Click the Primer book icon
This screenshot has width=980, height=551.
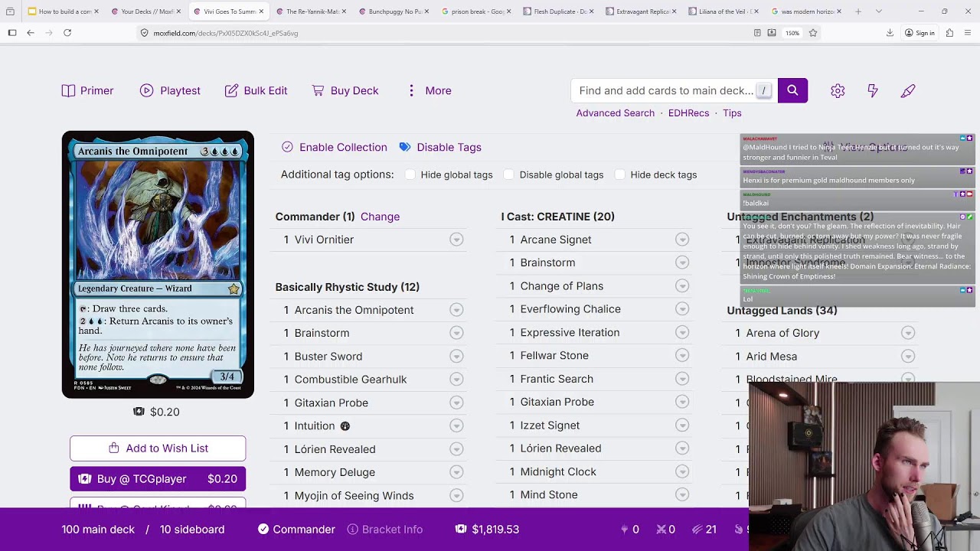pyautogui.click(x=68, y=90)
